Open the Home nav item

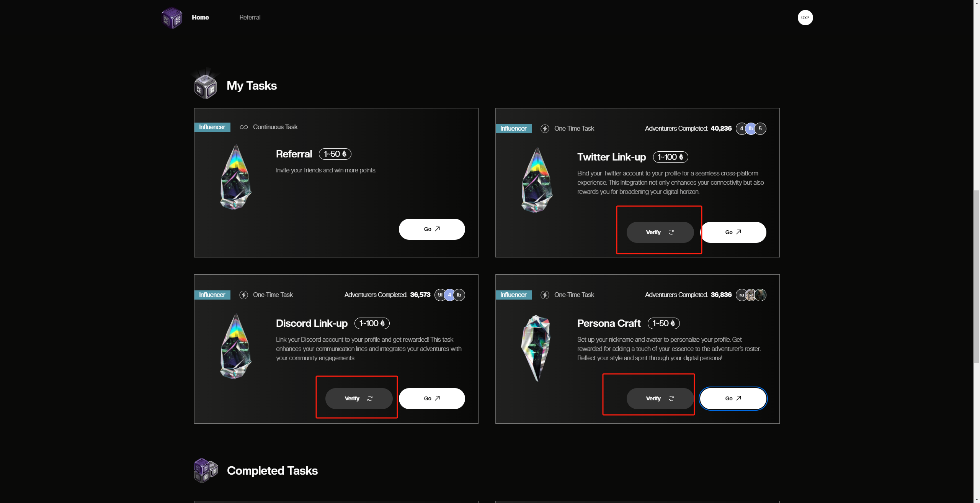[x=200, y=18]
